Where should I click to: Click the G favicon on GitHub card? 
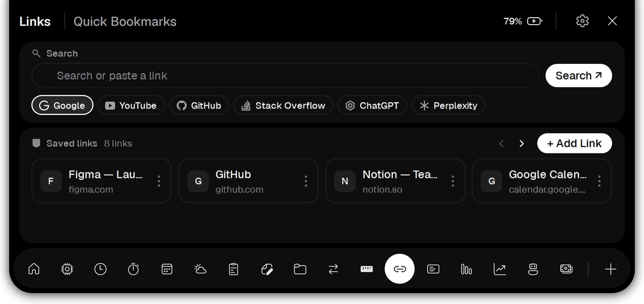coord(198,181)
